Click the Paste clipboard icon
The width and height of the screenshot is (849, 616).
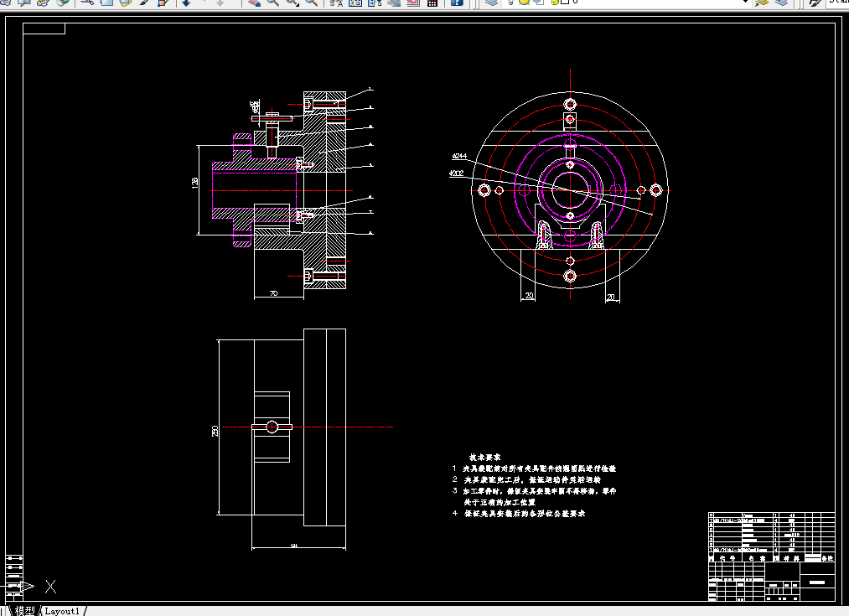(x=125, y=3)
